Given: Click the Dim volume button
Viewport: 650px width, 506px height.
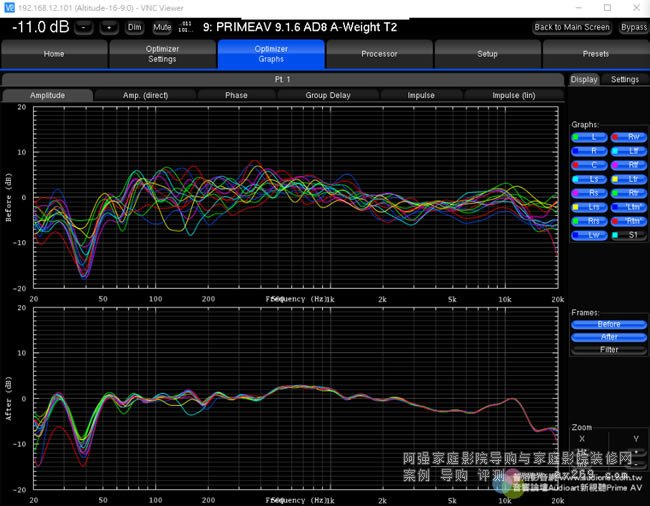Looking at the screenshot, I should [x=135, y=27].
